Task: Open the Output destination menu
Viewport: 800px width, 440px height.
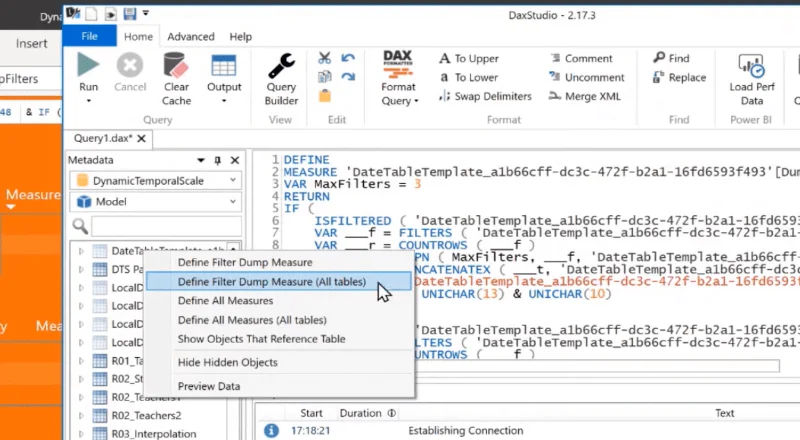Action: point(224,101)
